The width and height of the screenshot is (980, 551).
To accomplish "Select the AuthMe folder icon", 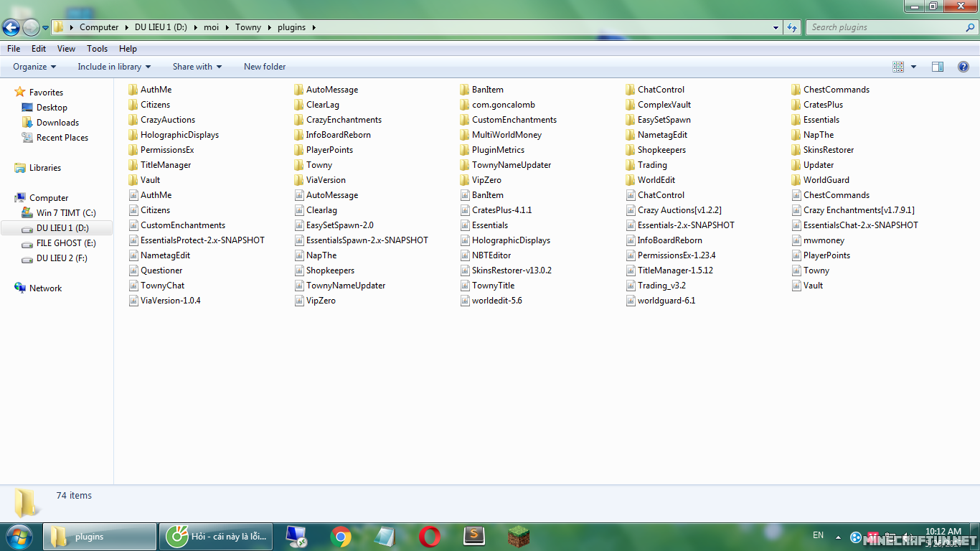I will coord(133,90).
